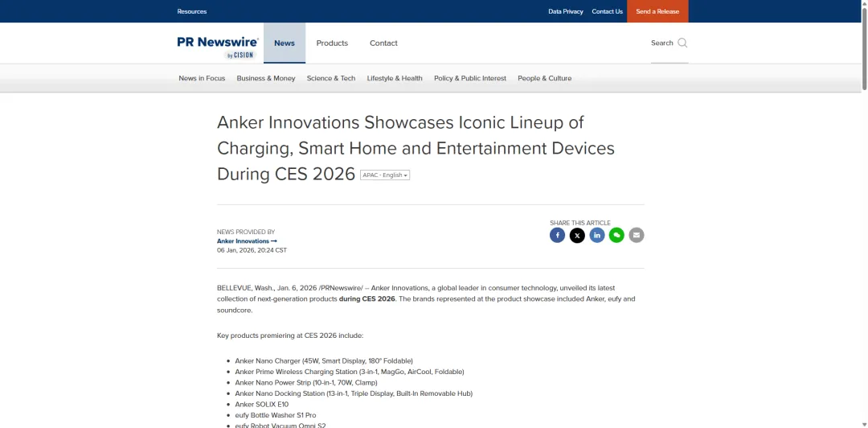Open the APAC - English language dropdown
This screenshot has height=428, width=868.
point(385,175)
